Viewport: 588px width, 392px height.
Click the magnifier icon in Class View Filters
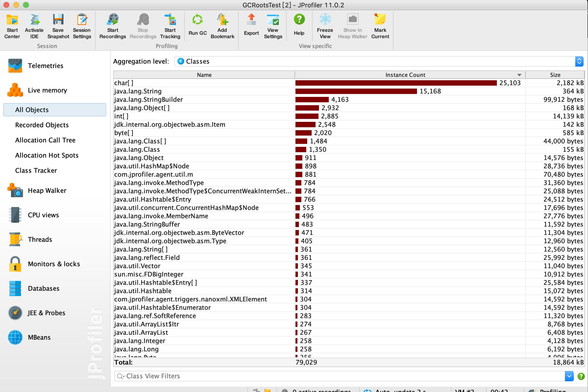click(120, 376)
